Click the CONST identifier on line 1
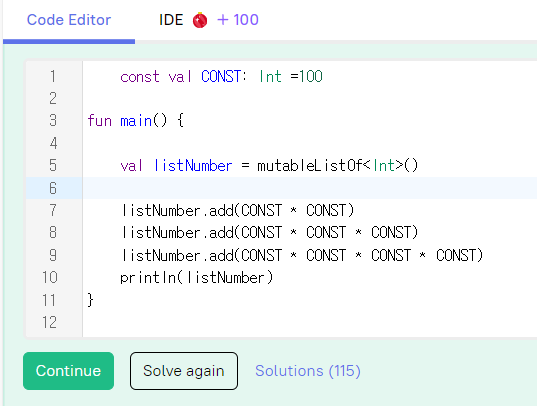Image resolution: width=537 pixels, height=406 pixels. pos(221,76)
